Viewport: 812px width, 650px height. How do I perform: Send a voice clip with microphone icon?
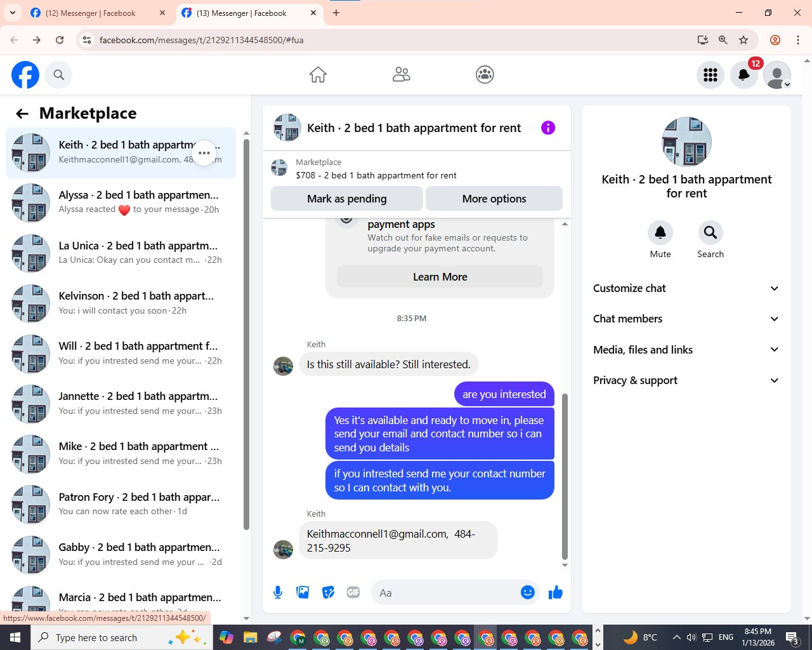(278, 592)
